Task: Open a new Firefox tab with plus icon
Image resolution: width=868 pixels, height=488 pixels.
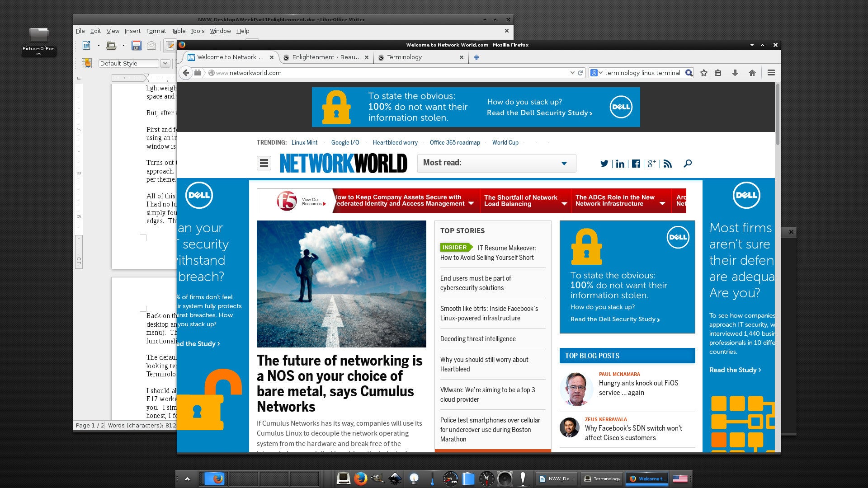Action: [x=476, y=57]
